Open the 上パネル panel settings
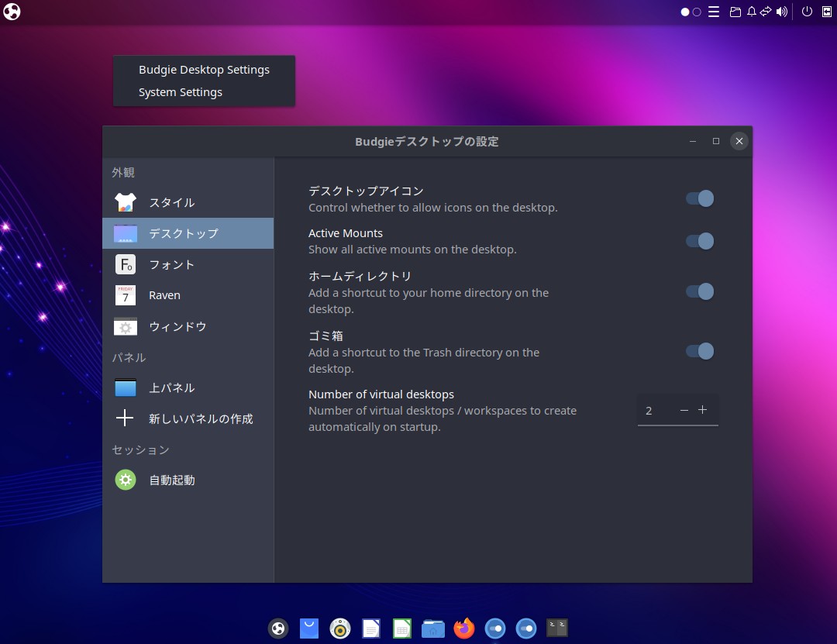The height and width of the screenshot is (644, 837). pyautogui.click(x=188, y=387)
